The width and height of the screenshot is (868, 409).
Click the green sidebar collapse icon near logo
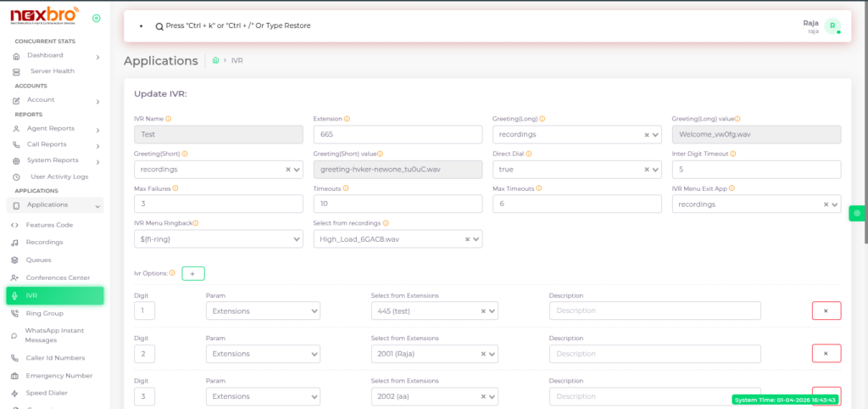[96, 18]
